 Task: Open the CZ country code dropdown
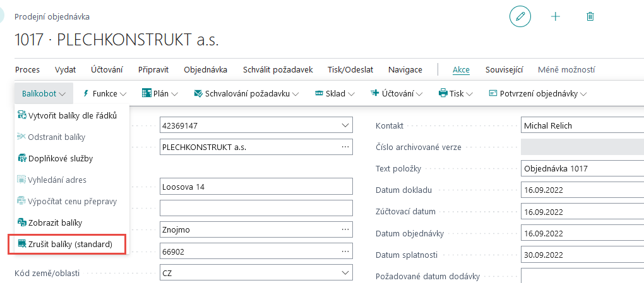pyautogui.click(x=345, y=272)
